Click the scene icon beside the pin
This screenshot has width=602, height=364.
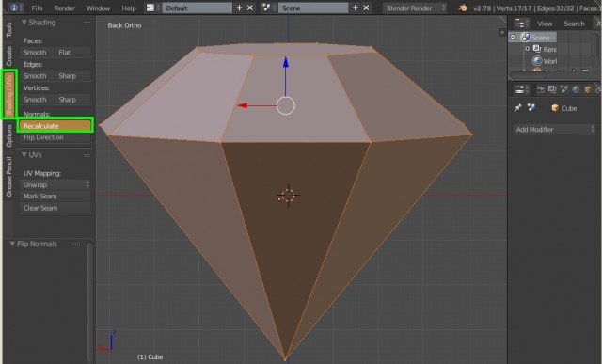531,108
